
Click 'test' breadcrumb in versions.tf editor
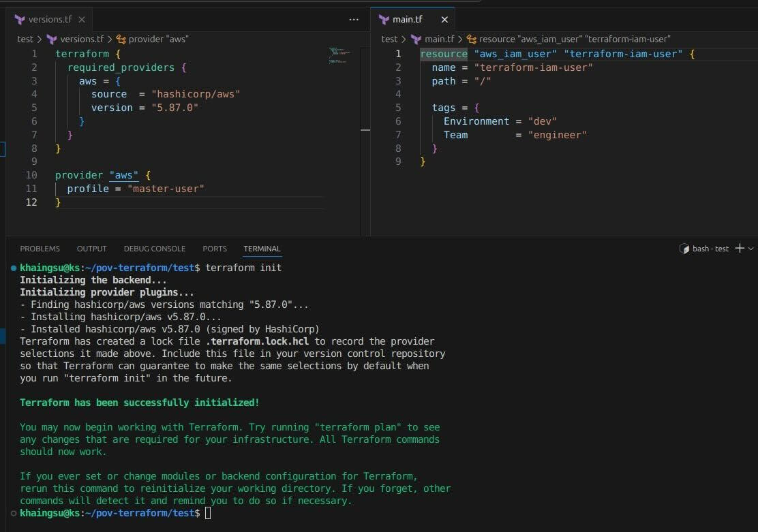click(x=25, y=39)
